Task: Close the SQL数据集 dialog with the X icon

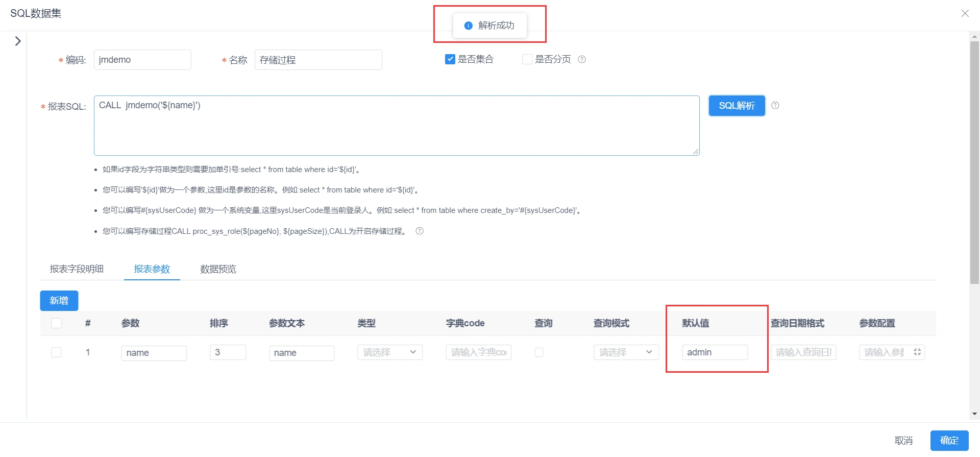Action: [965, 13]
